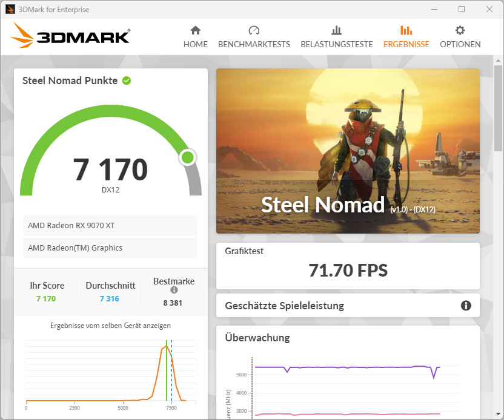Close the 3DMark window
The height and width of the screenshot is (420, 504).
tap(489, 9)
